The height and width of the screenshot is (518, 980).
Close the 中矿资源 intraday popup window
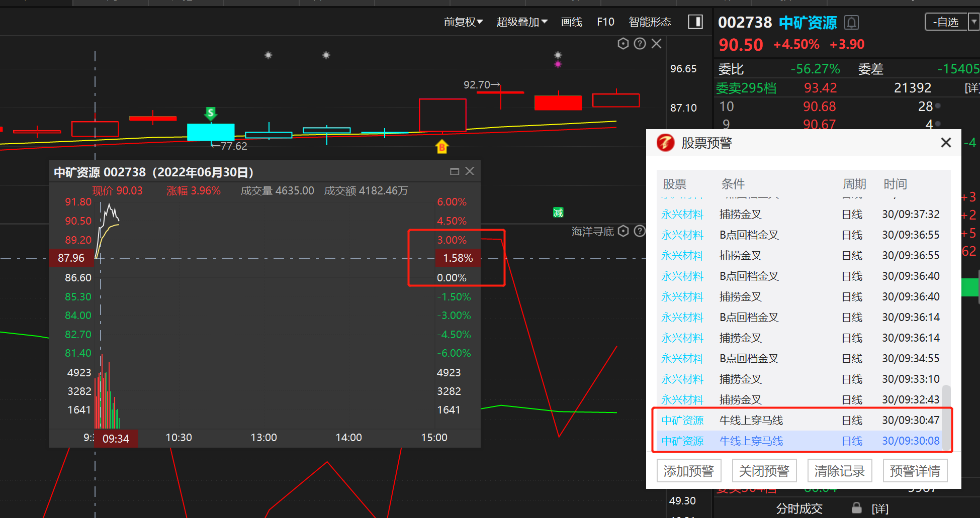click(470, 171)
